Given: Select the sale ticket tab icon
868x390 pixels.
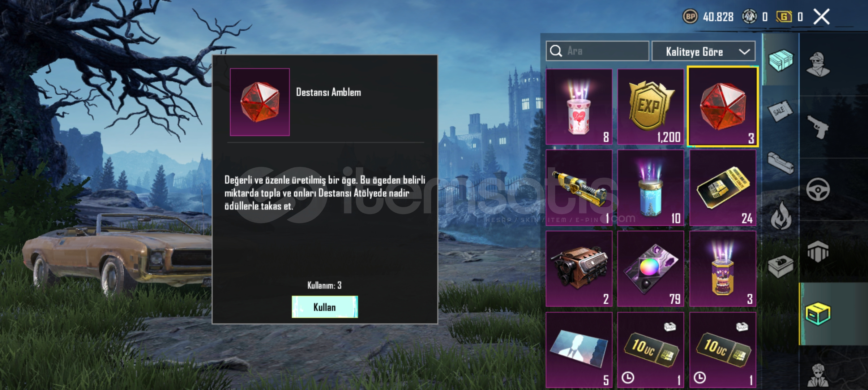Looking at the screenshot, I should pyautogui.click(x=780, y=111).
